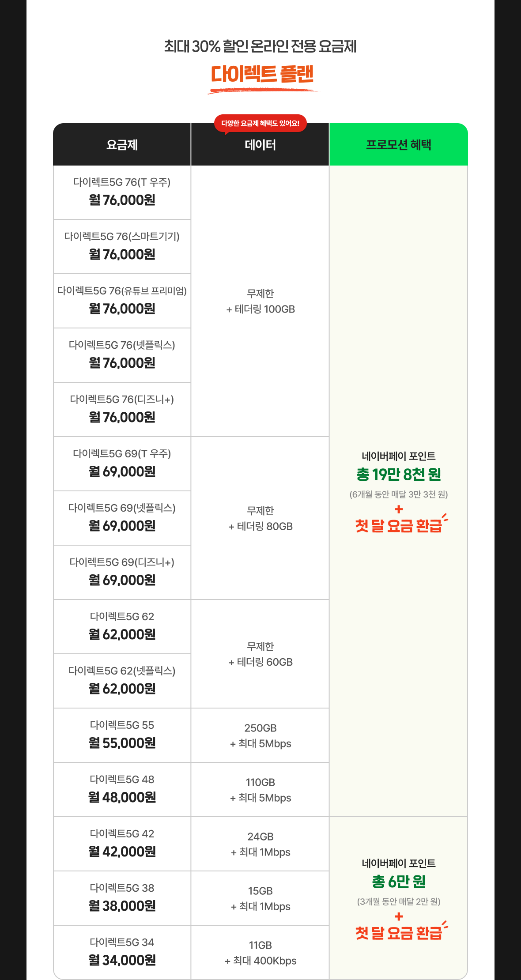Click the orange '다이렉트 플랜' title
Viewport: 521px width, 980px height.
click(x=262, y=74)
